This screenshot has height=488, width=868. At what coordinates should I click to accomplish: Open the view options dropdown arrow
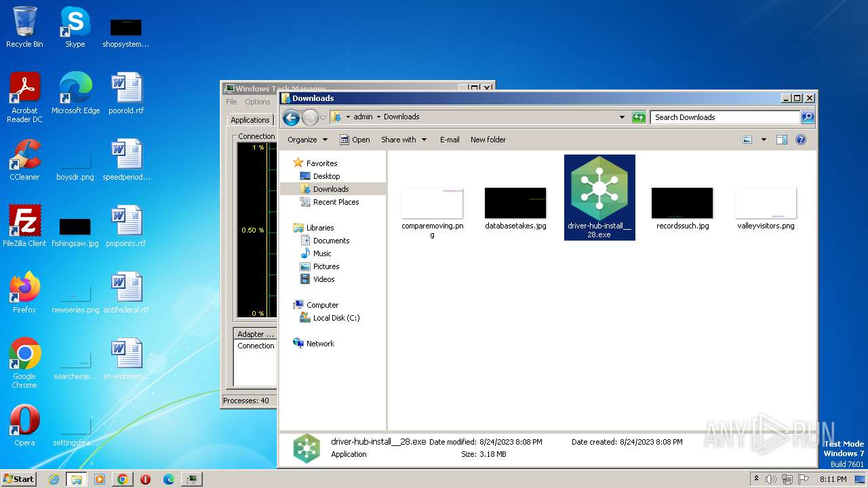764,140
